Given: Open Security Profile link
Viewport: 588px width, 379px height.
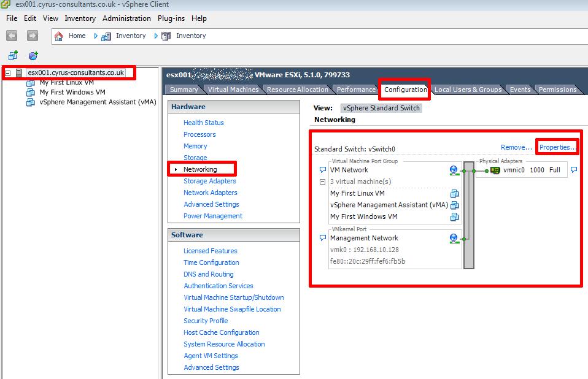Looking at the screenshot, I should point(206,320).
